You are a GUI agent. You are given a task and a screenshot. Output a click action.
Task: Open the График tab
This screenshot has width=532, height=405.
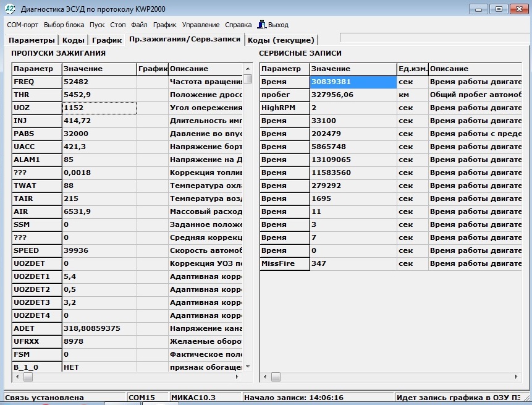(107, 40)
